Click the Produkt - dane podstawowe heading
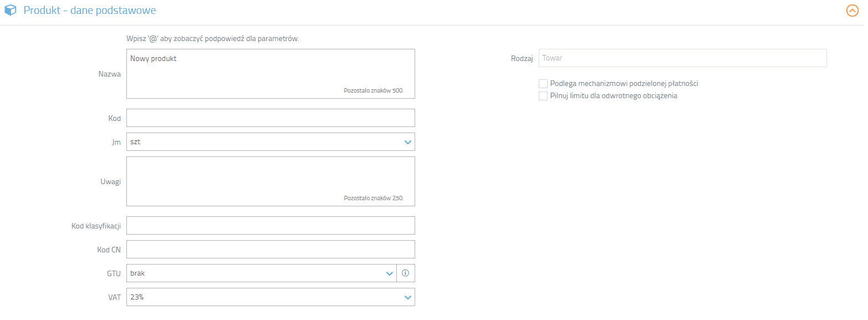 [90, 11]
